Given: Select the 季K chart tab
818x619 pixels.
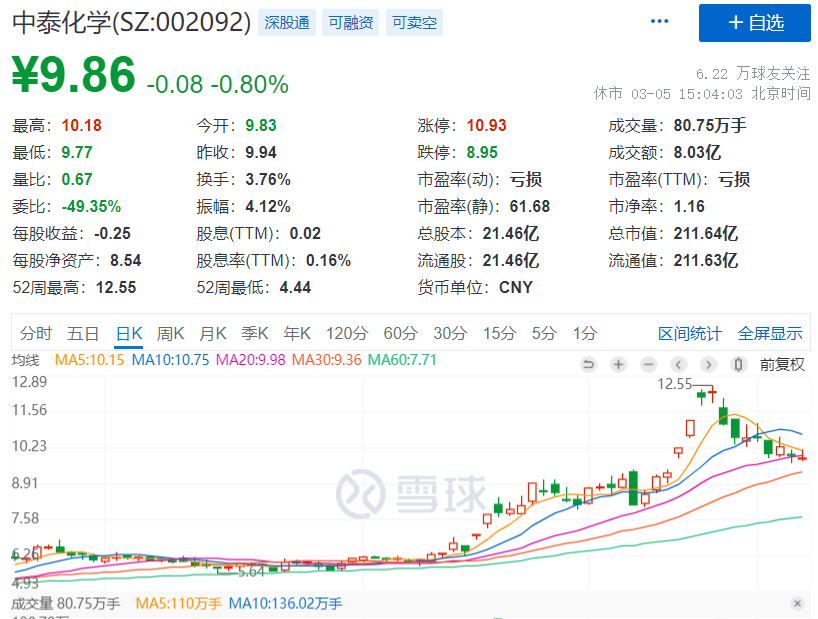Looking at the screenshot, I should coord(255,333).
